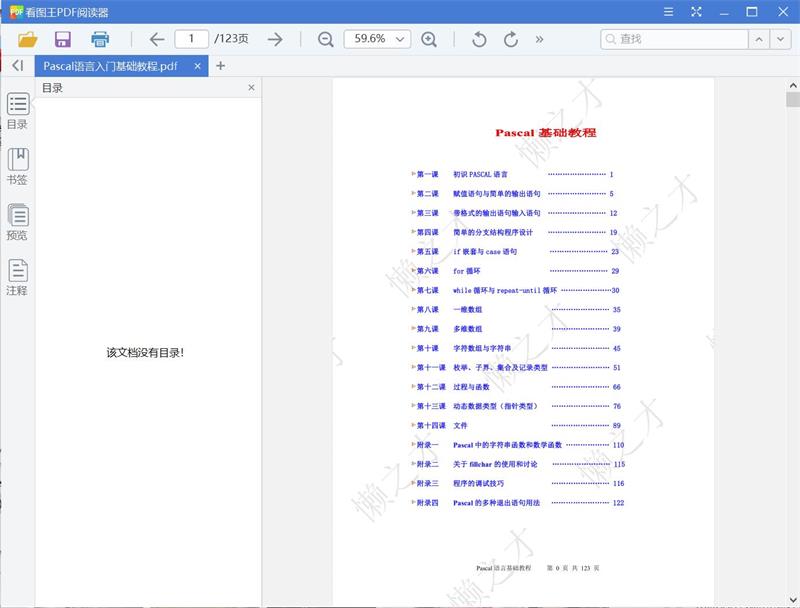This screenshot has height=608, width=800.
Task: Click the Pascal 基础教程 red title
Action: [x=546, y=133]
